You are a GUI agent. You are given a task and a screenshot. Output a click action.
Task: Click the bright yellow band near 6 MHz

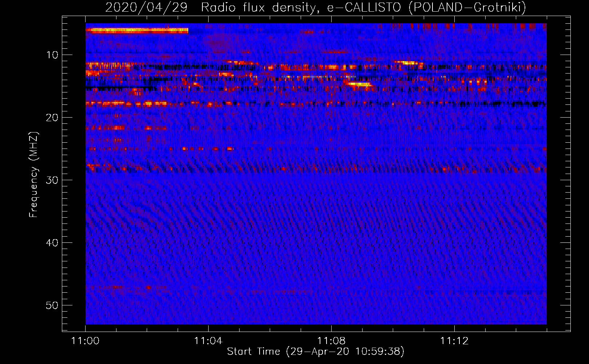click(x=137, y=31)
